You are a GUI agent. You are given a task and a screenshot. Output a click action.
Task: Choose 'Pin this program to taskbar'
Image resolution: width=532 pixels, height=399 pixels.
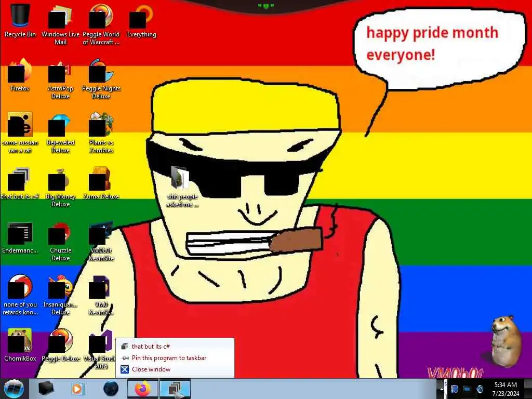(x=175, y=358)
